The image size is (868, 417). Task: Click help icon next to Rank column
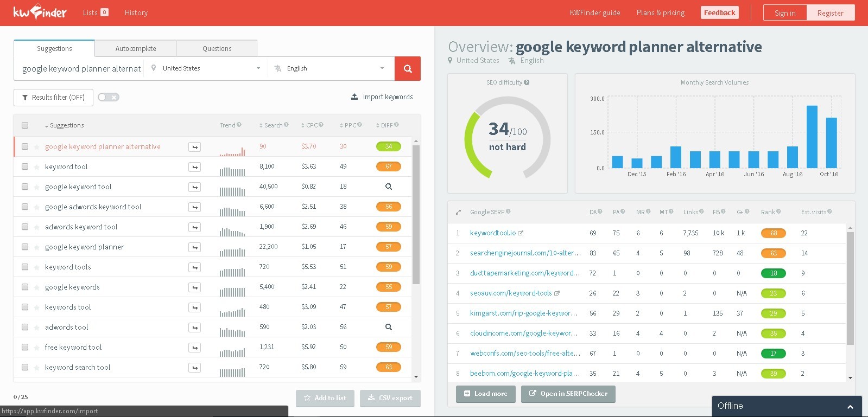click(778, 211)
